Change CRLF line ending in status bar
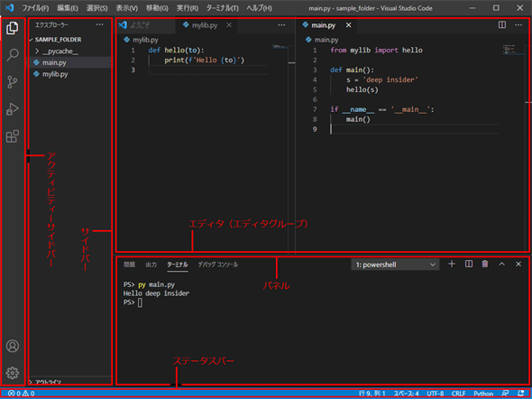 pyautogui.click(x=458, y=394)
